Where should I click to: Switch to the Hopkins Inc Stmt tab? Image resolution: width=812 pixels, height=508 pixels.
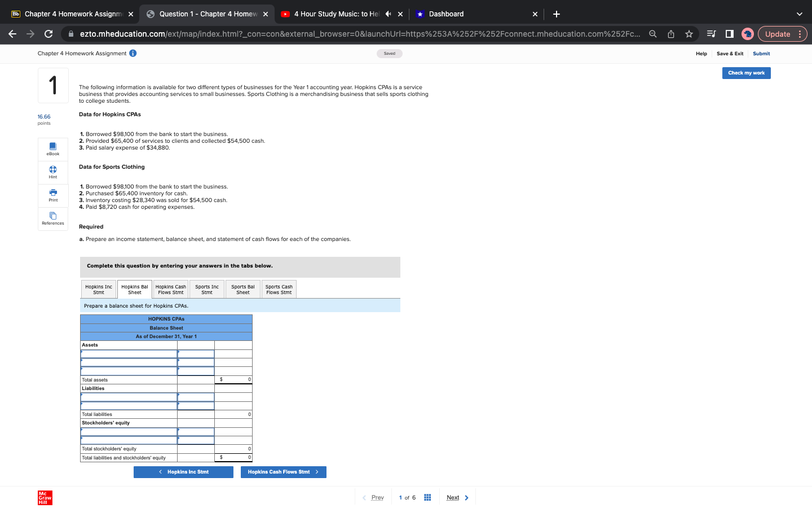pos(99,290)
